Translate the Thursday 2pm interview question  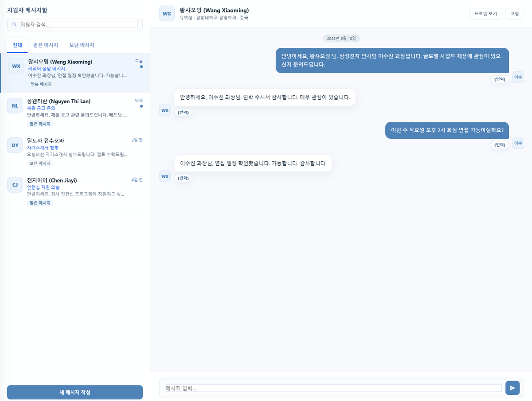pyautogui.click(x=500, y=145)
